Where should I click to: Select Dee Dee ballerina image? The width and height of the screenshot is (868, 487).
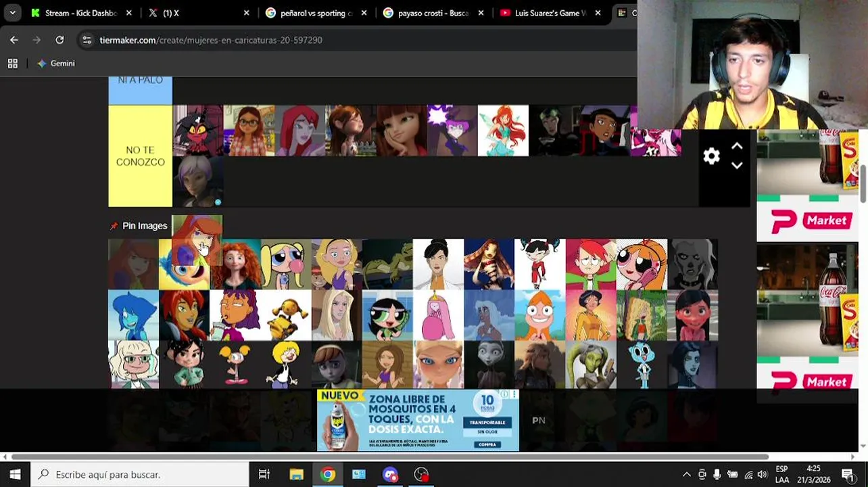coord(235,365)
